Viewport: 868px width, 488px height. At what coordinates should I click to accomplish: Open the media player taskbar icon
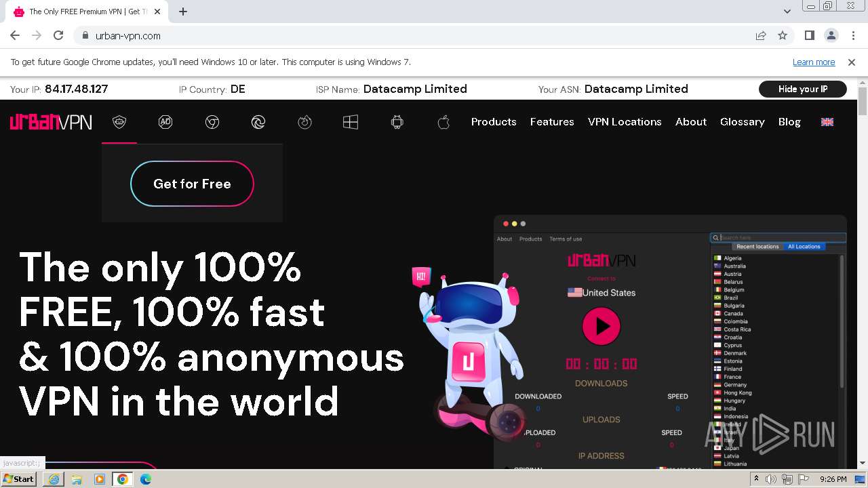[x=100, y=479]
